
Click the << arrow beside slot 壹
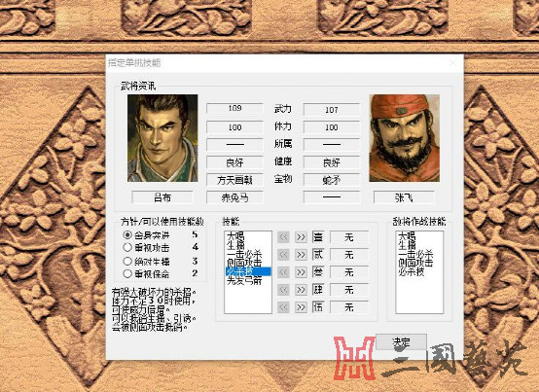coord(283,237)
